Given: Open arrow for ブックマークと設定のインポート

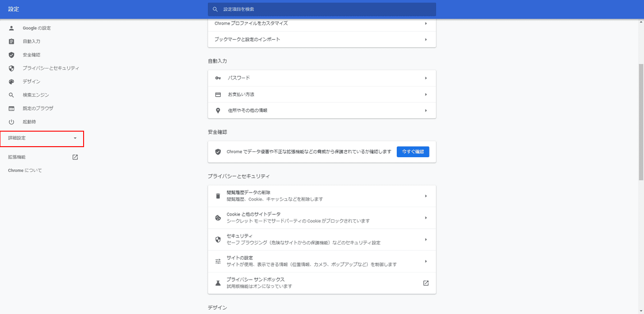Looking at the screenshot, I should click(x=426, y=39).
